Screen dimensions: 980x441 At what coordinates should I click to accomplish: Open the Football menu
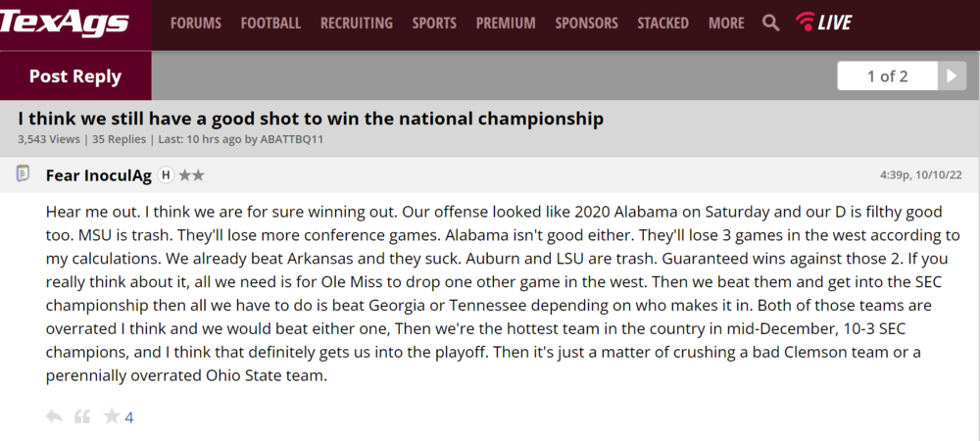(270, 23)
